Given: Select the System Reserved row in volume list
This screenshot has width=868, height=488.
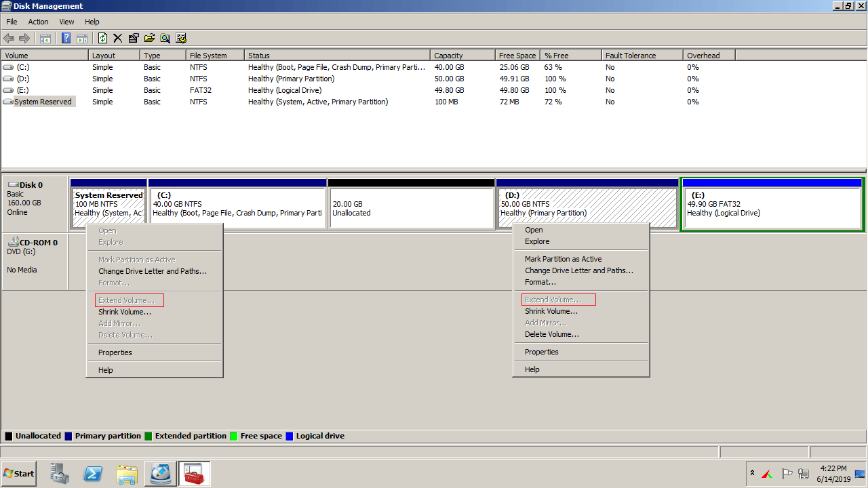Looking at the screenshot, I should pyautogui.click(x=43, y=102).
